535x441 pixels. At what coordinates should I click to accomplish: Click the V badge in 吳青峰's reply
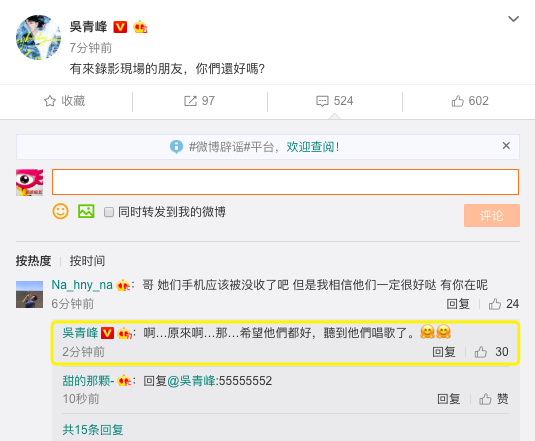[107, 333]
